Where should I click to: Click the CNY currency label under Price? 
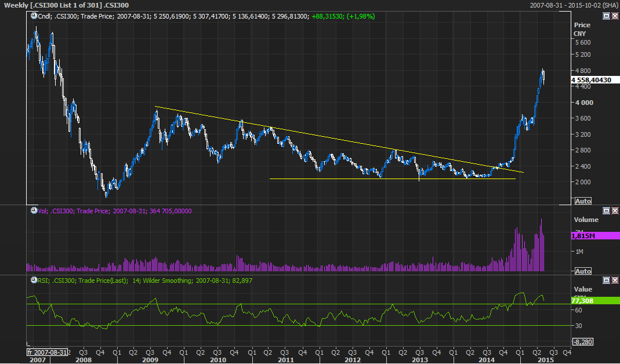(x=579, y=34)
